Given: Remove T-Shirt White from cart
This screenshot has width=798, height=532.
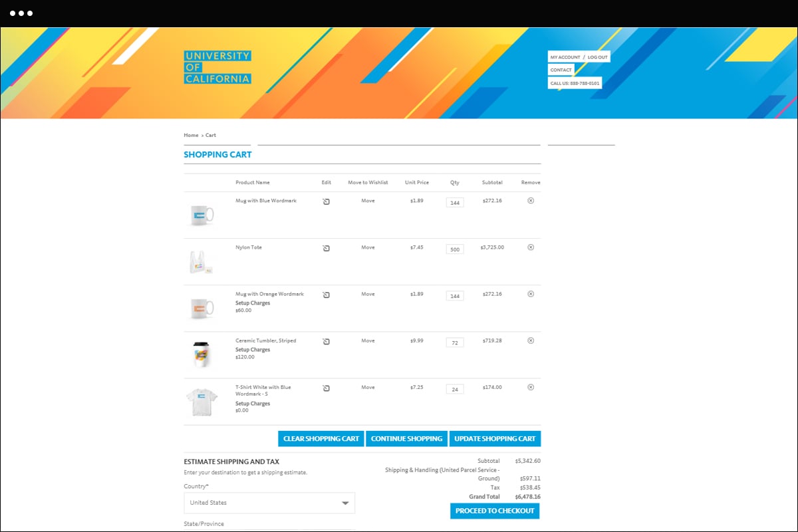Looking at the screenshot, I should click(530, 387).
